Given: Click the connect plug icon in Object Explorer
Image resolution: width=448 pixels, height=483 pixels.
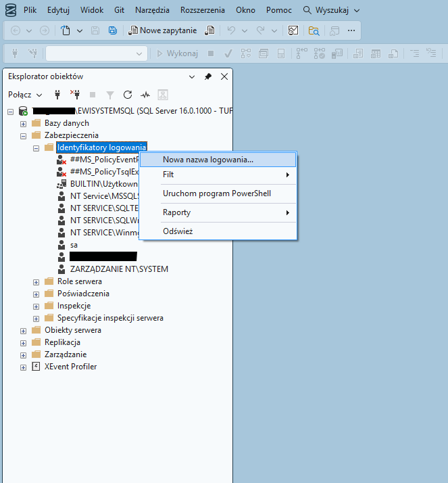Looking at the screenshot, I should (x=57, y=95).
